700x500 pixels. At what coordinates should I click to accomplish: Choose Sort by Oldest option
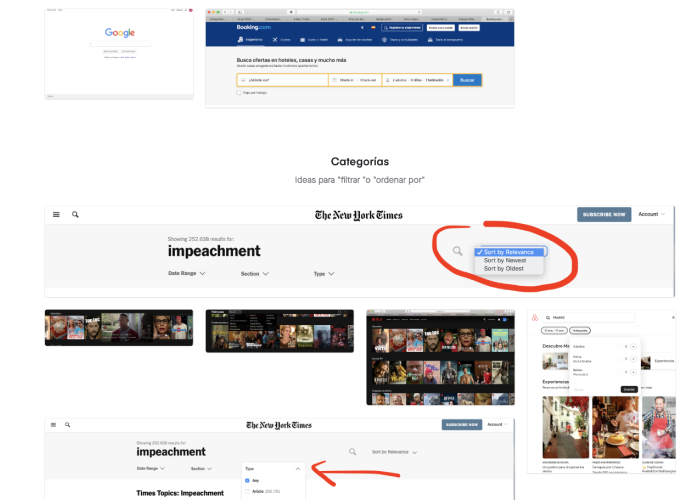[x=509, y=269]
